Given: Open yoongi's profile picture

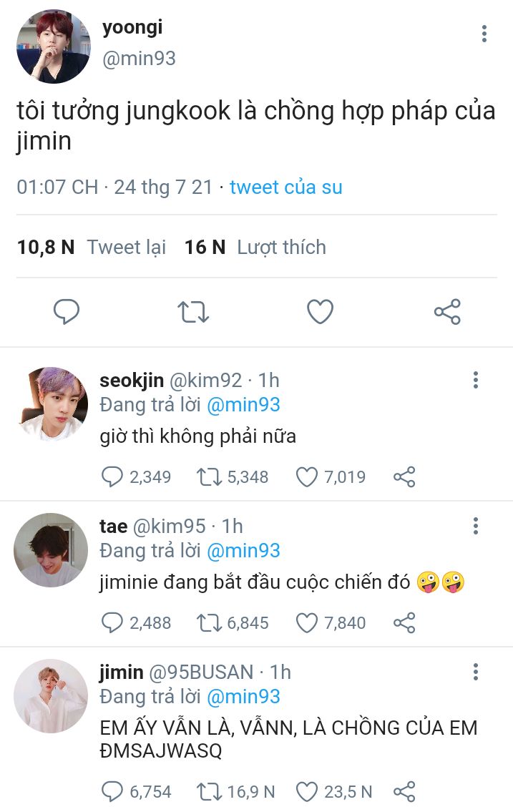Looking at the screenshot, I should [x=54, y=47].
